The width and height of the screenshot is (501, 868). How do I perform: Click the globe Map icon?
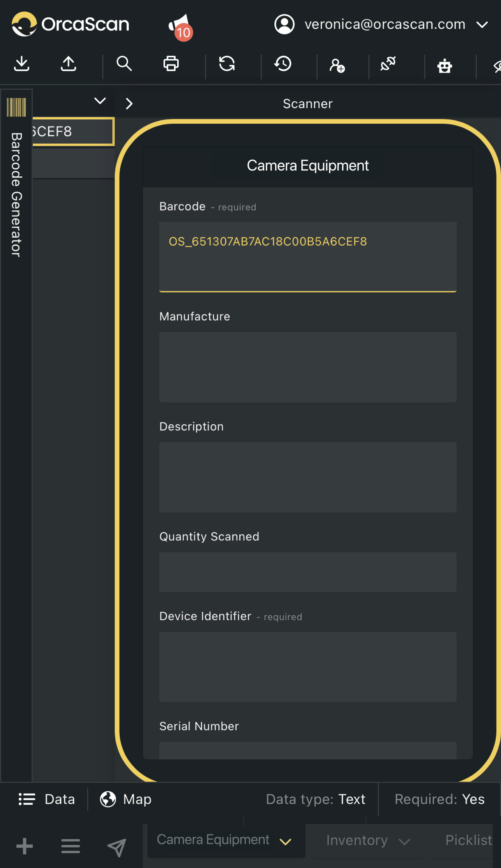coord(108,799)
